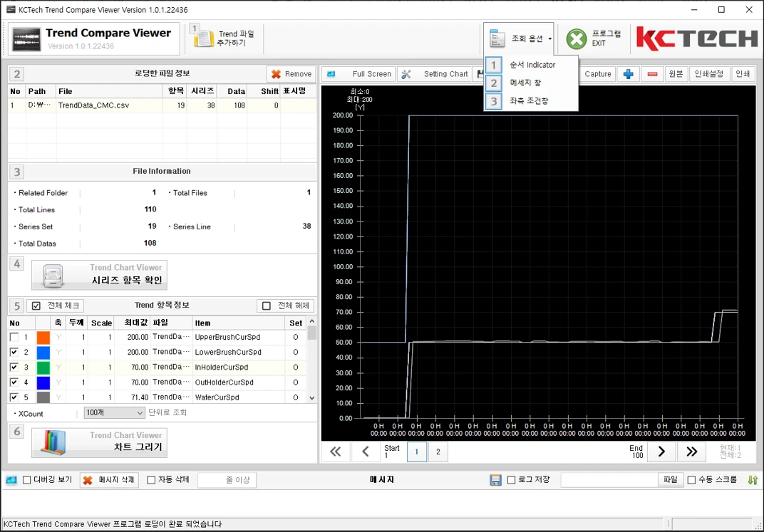Check the 전체 체크 checkbox

click(36, 306)
